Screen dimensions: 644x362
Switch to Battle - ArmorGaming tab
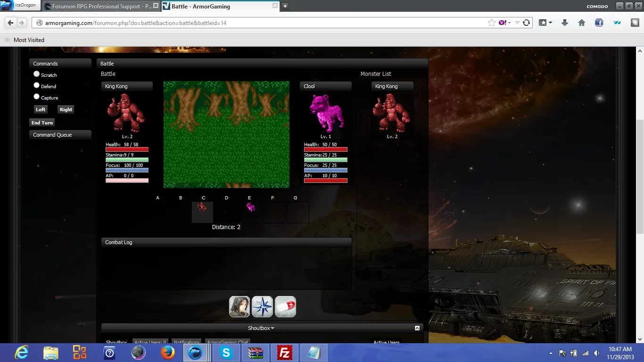click(x=220, y=7)
